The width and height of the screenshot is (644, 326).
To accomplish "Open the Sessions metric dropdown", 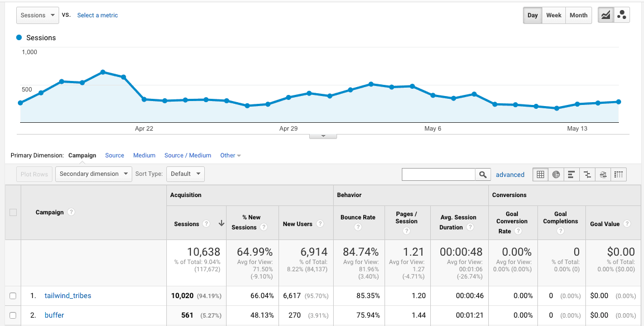I will click(37, 15).
